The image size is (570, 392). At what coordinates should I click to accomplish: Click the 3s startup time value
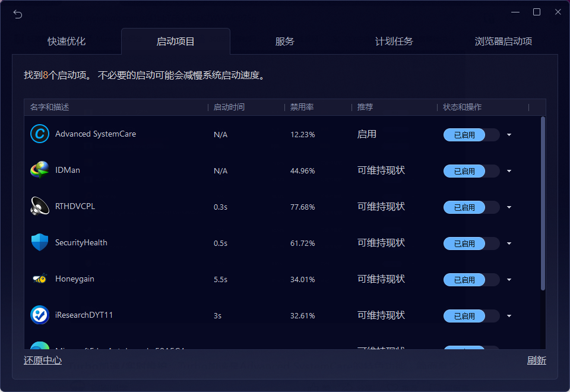pos(217,315)
